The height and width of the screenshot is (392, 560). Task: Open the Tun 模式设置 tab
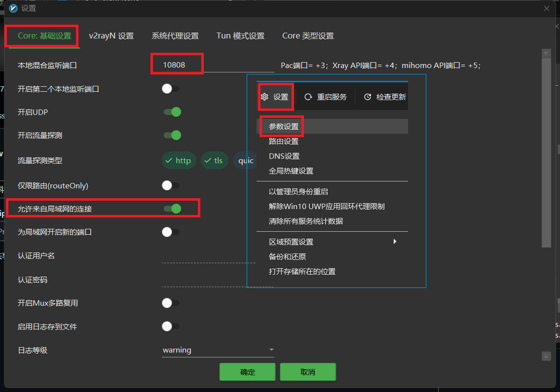240,36
